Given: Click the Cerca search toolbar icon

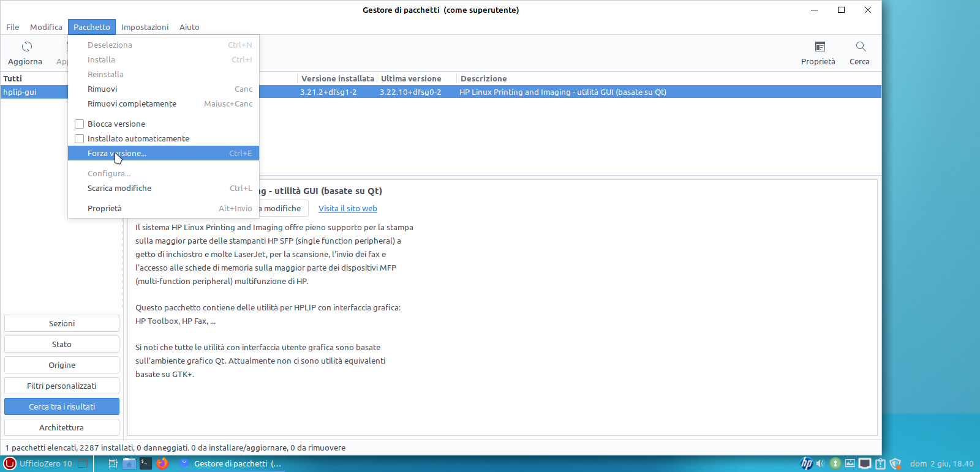Looking at the screenshot, I should [x=861, y=47].
